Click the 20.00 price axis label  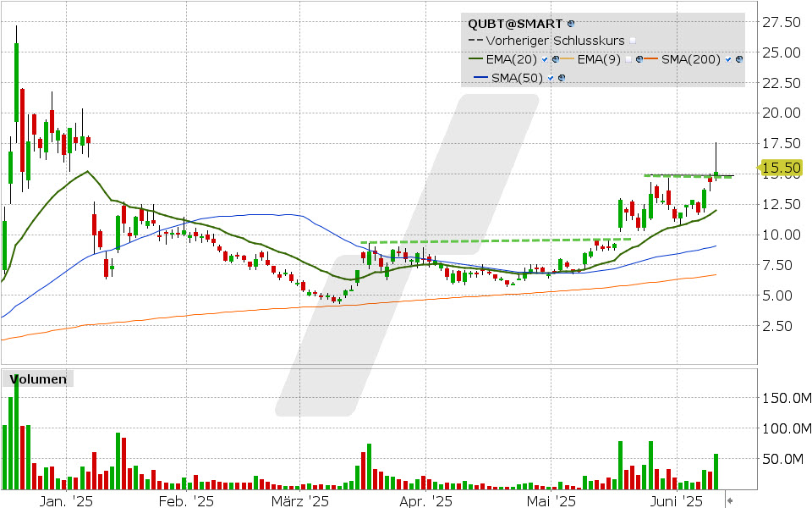point(782,113)
